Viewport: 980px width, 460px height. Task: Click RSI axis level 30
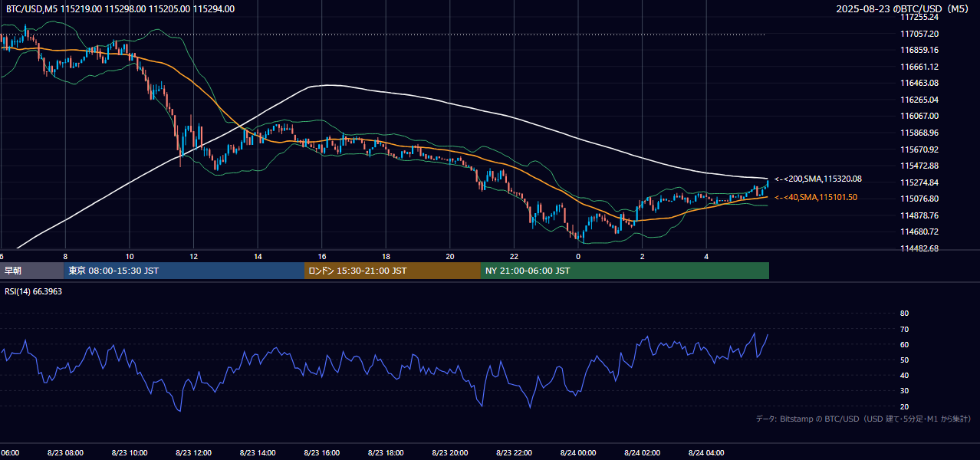click(904, 391)
